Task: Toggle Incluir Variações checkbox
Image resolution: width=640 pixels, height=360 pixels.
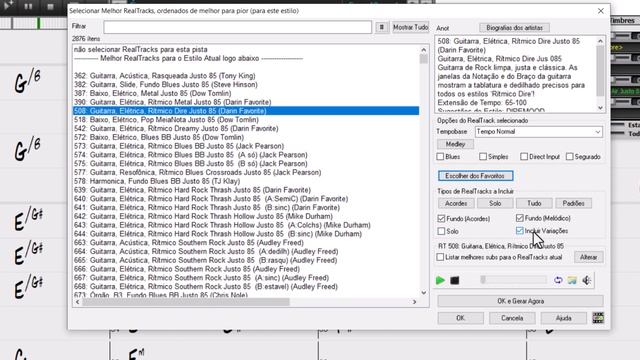Action: pyautogui.click(x=520, y=231)
